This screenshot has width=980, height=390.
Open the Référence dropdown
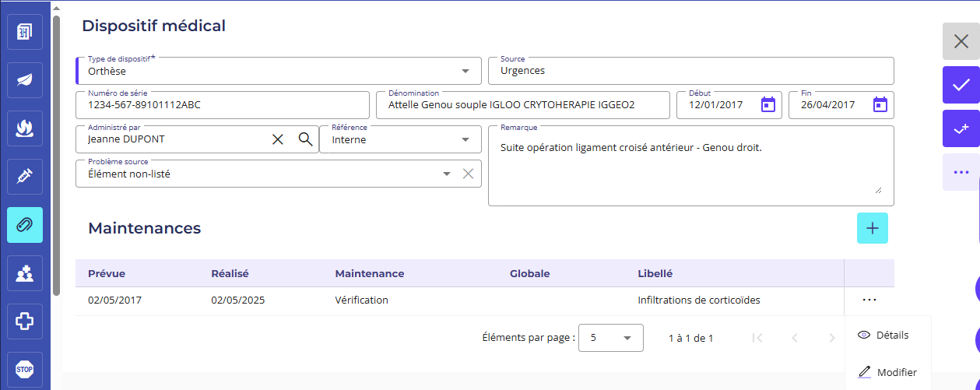tap(465, 140)
